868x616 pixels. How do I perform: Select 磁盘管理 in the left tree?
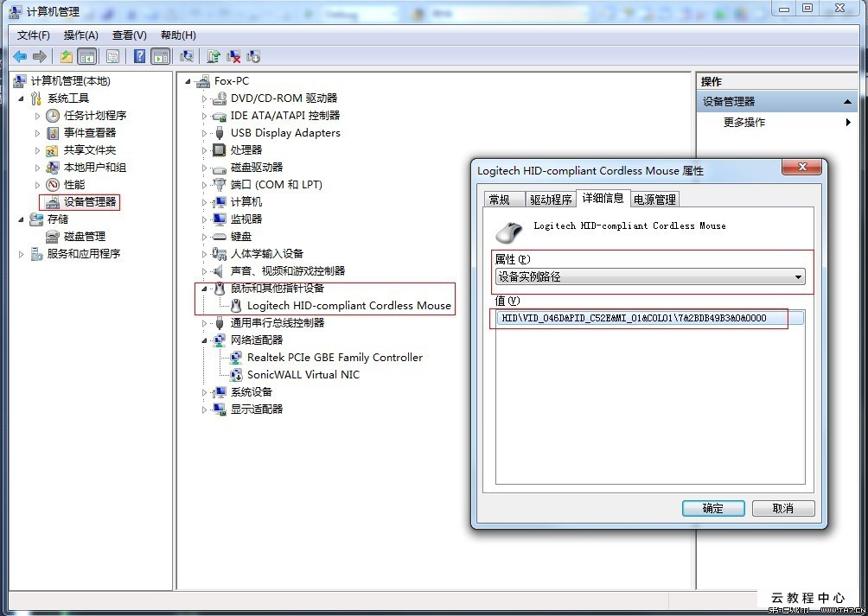(x=84, y=237)
